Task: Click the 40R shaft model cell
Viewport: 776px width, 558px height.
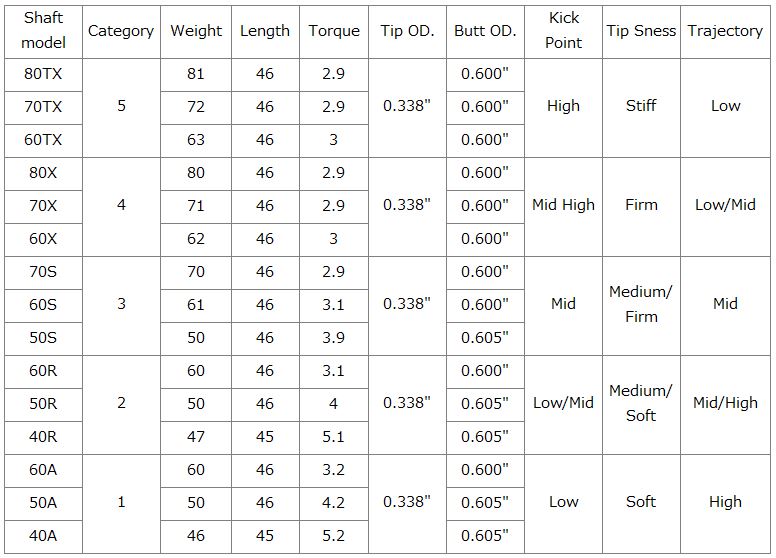Action: point(43,437)
